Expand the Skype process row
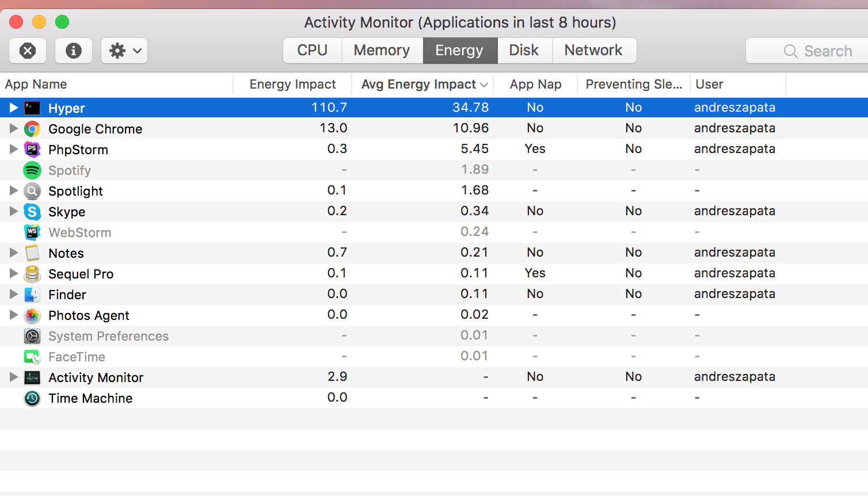The image size is (868, 496). (14, 211)
